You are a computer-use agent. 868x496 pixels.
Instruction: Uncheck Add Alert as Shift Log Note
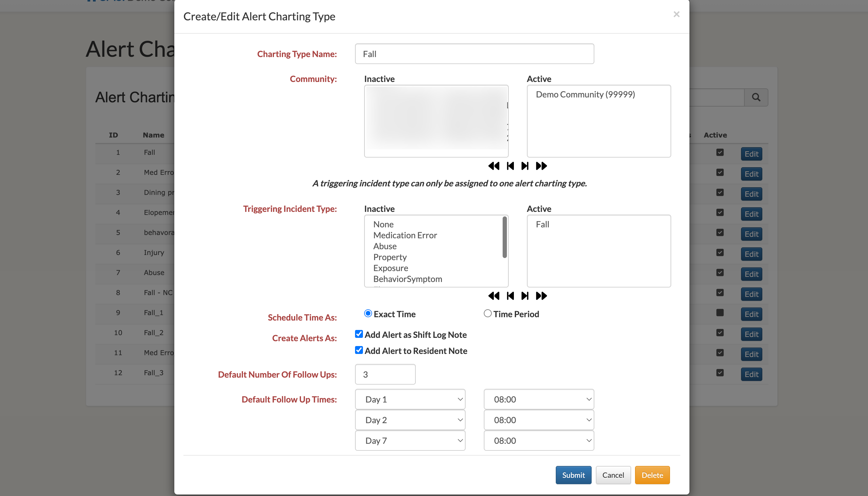point(359,334)
